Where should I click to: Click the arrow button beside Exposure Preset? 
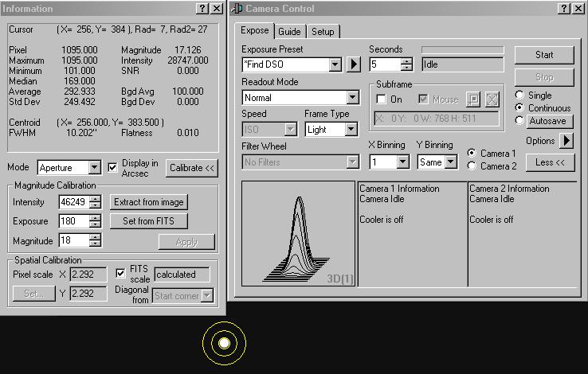click(354, 64)
